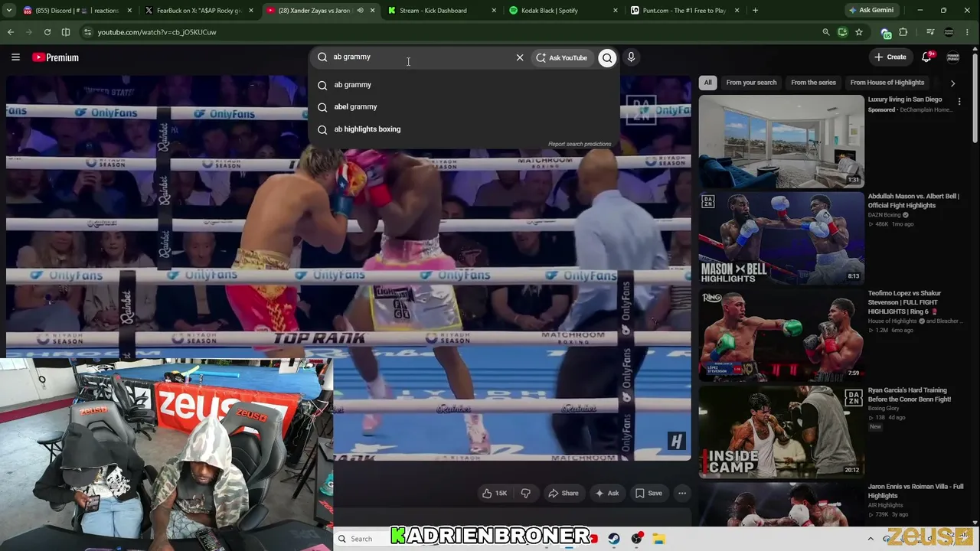Toggle the browser side panel
Image resolution: width=980 pixels, height=551 pixels.
point(66,32)
